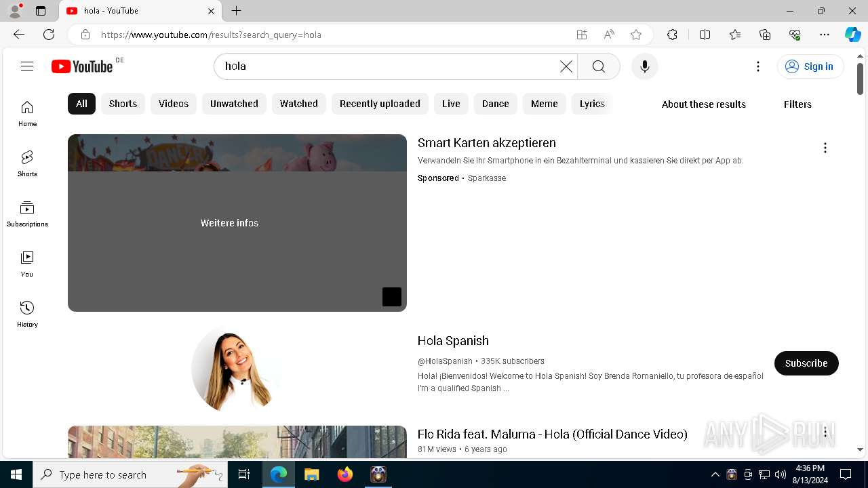Open Read aloud icon in address bar
This screenshot has height=488, width=868.
(x=609, y=35)
